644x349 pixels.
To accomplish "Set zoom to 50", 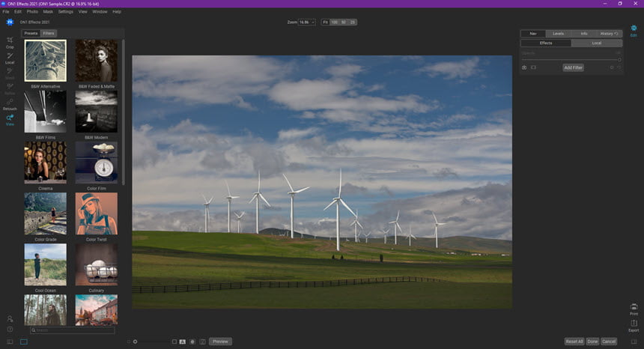I will (x=344, y=22).
